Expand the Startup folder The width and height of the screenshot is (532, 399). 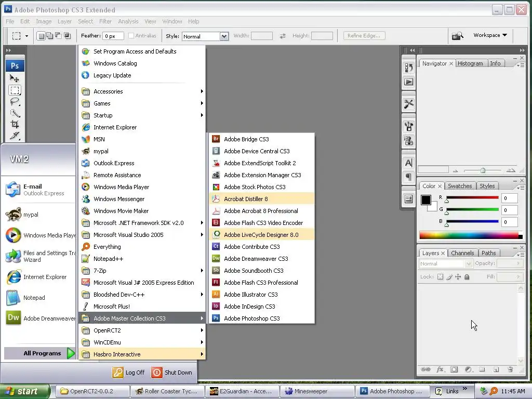click(x=142, y=115)
